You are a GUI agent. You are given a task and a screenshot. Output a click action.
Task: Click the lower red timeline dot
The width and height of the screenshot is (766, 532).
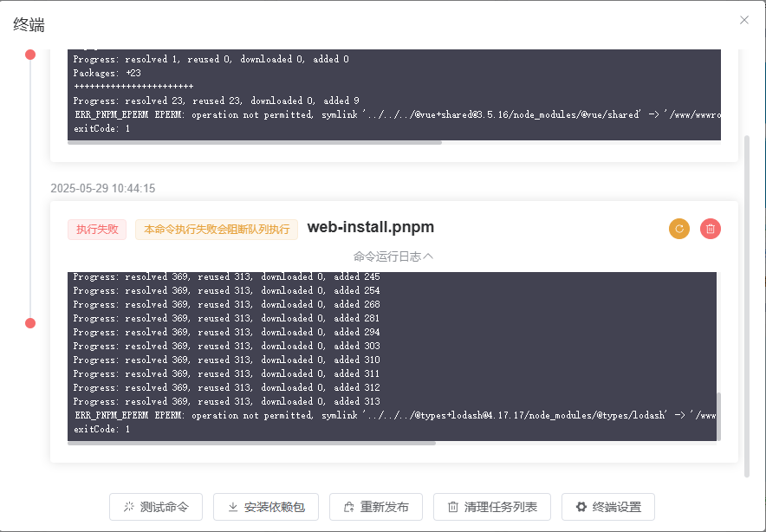30,323
